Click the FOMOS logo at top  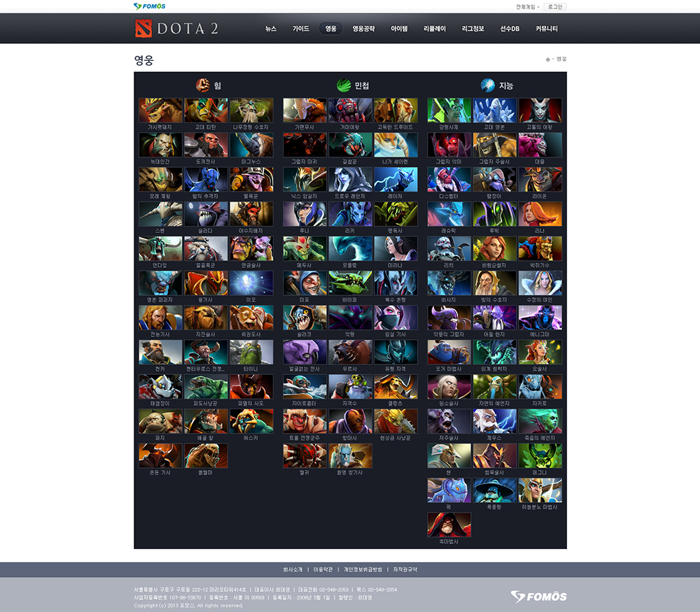point(150,6)
